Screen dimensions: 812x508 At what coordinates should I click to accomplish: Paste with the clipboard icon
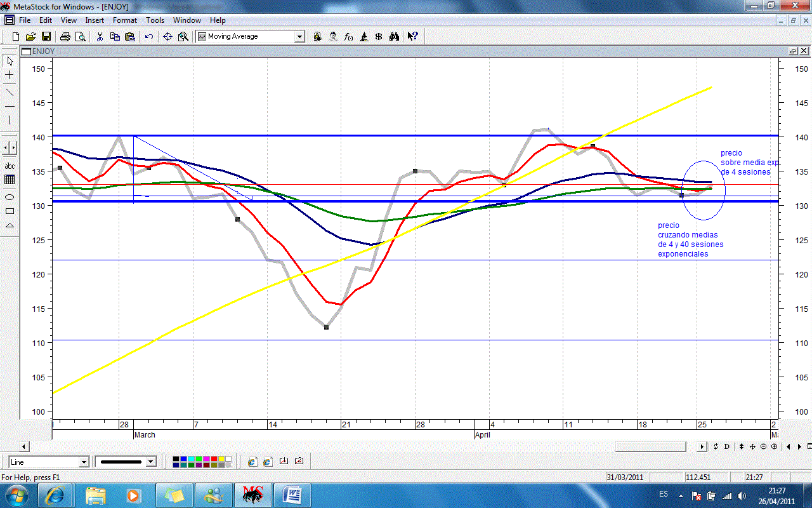coord(130,37)
